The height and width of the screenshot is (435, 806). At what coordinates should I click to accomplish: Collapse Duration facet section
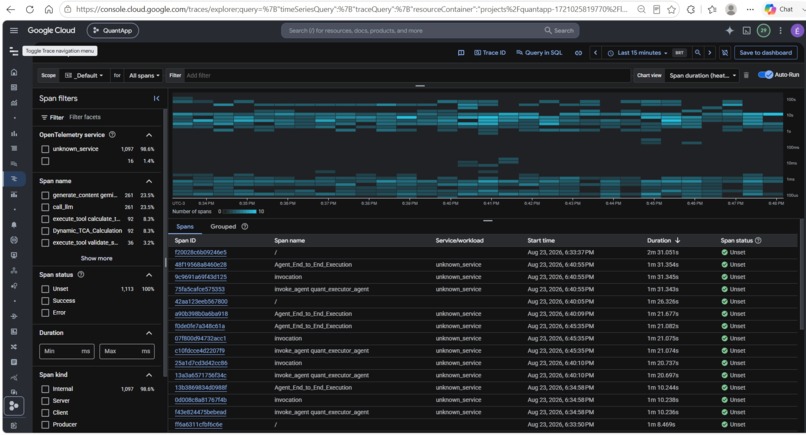tap(149, 333)
